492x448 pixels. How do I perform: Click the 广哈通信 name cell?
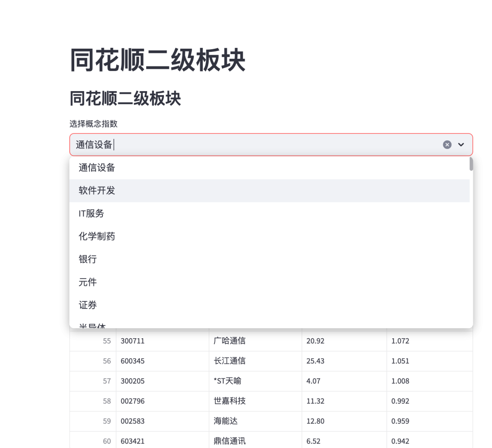(x=256, y=341)
